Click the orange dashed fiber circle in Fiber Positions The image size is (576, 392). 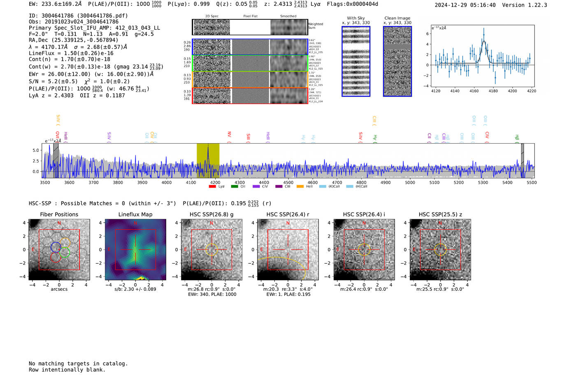tap(65, 243)
